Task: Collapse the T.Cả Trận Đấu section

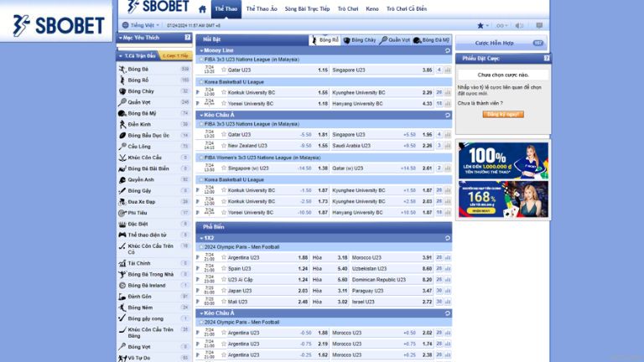Action: [121, 56]
